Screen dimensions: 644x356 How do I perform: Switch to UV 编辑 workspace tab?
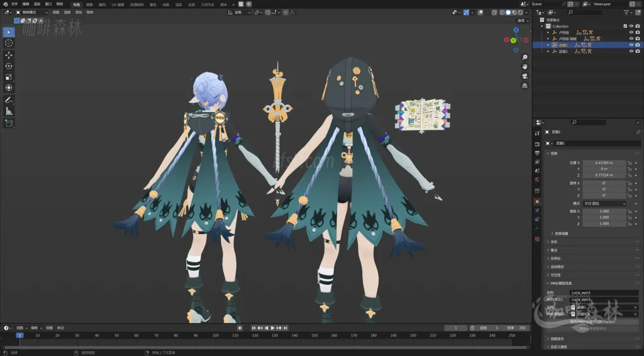pos(118,4)
